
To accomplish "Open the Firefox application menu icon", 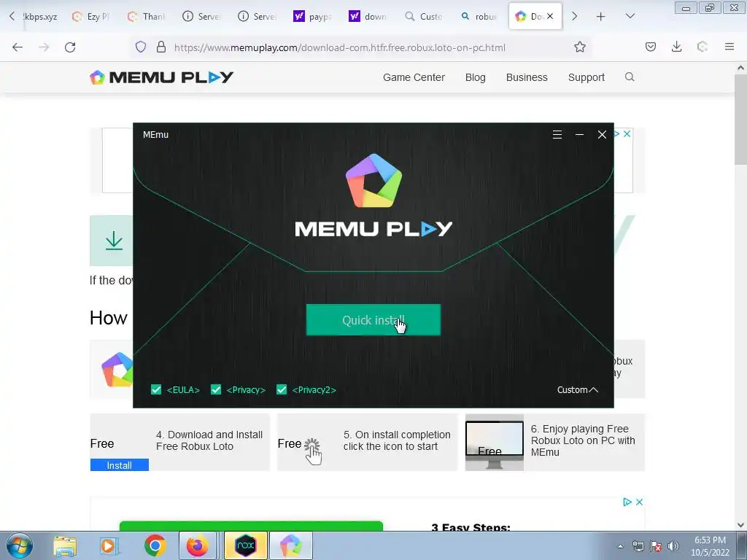I will tap(729, 47).
